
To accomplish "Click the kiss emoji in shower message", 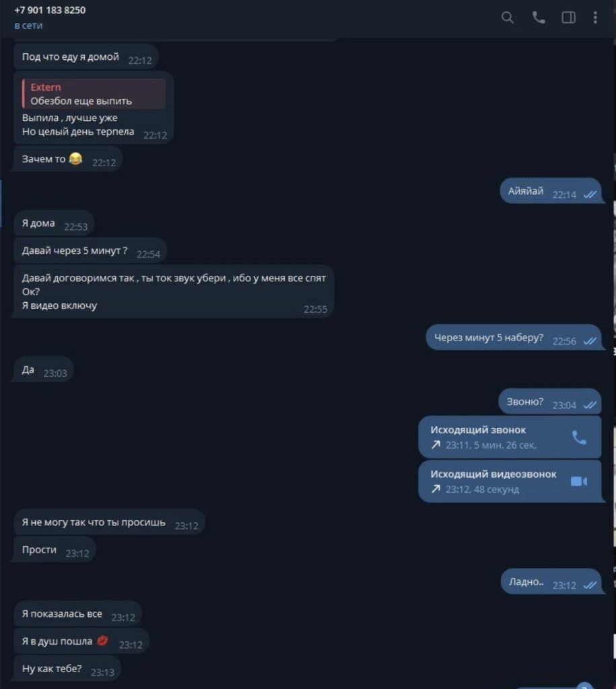I will click(102, 641).
